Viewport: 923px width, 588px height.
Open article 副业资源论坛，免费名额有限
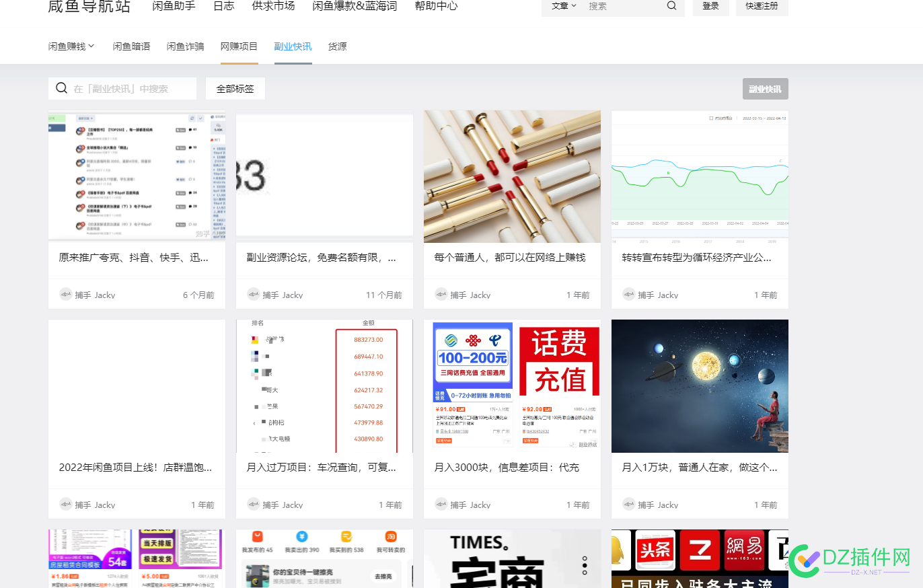[x=322, y=258]
